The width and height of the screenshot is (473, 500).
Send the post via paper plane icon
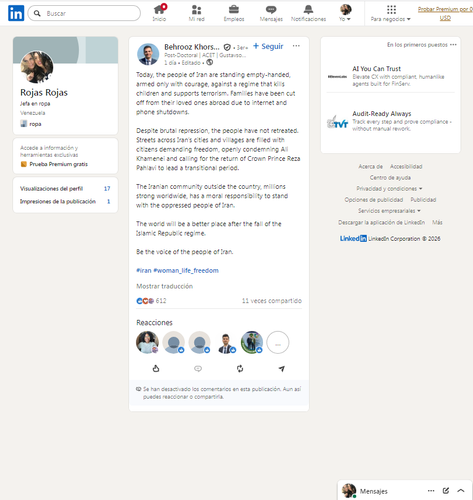(x=282, y=368)
